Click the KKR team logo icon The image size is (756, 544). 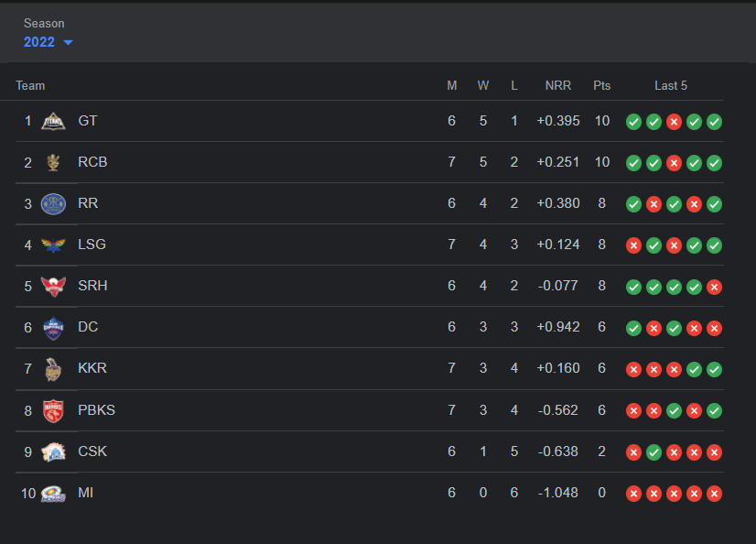pyautogui.click(x=53, y=368)
